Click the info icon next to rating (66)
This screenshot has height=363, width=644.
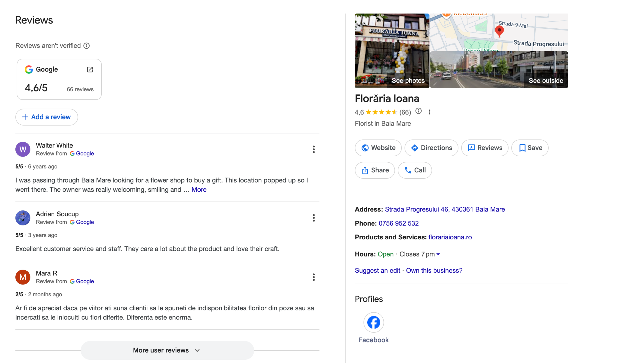tap(418, 111)
